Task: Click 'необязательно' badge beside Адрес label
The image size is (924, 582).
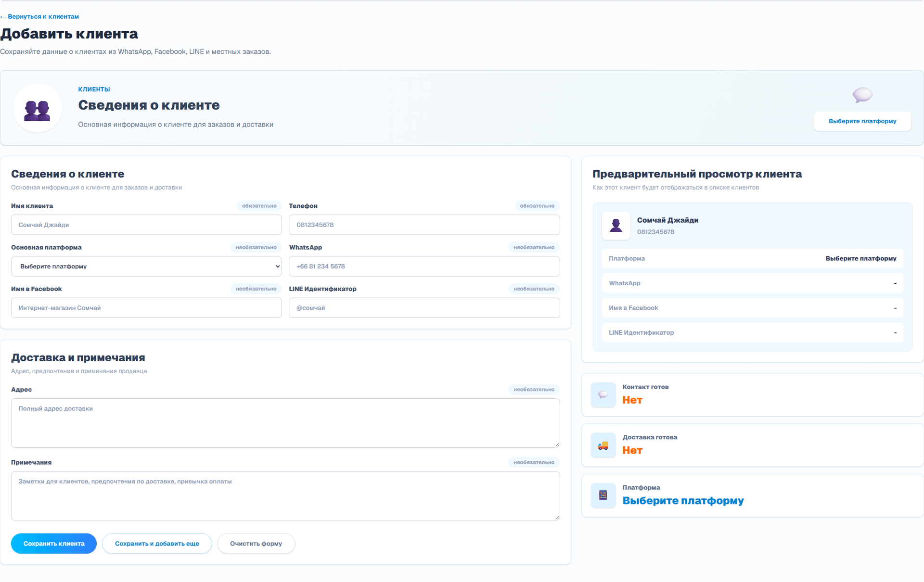Action: pos(534,390)
